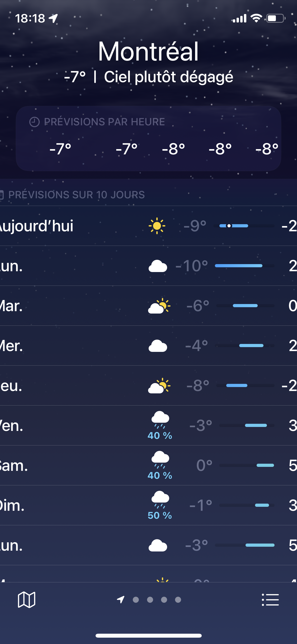Tap today's temperature range bar
The width and height of the screenshot is (297, 644).
(x=244, y=226)
